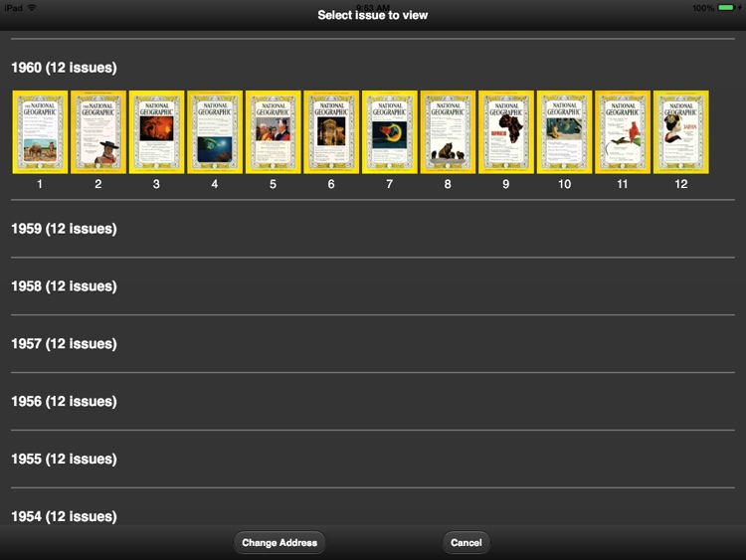Open 1960 issue 7 cover
The width and height of the screenshot is (746, 560).
(390, 131)
